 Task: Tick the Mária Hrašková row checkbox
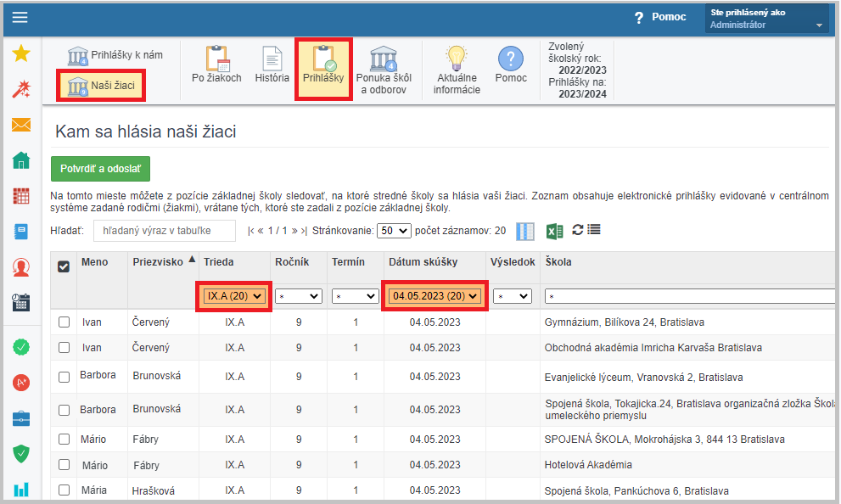(64, 490)
